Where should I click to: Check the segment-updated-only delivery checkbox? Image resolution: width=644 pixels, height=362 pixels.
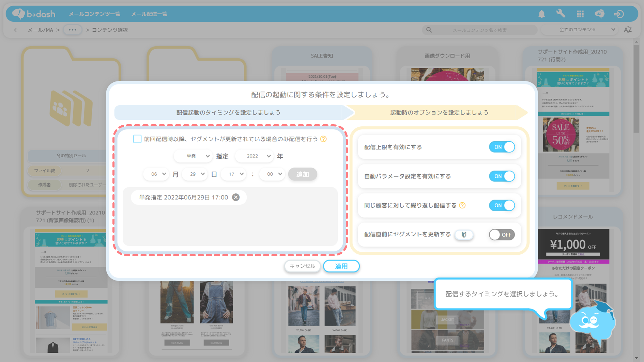click(137, 139)
